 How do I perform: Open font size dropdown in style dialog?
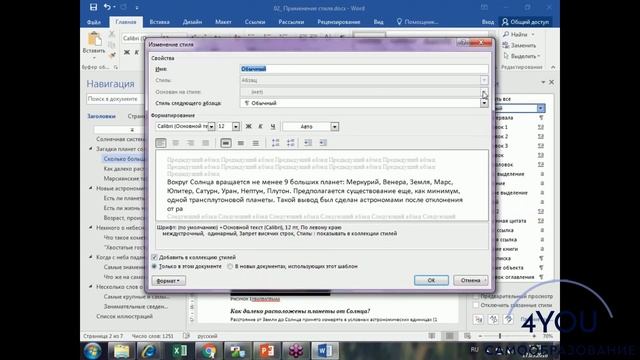coord(236,127)
